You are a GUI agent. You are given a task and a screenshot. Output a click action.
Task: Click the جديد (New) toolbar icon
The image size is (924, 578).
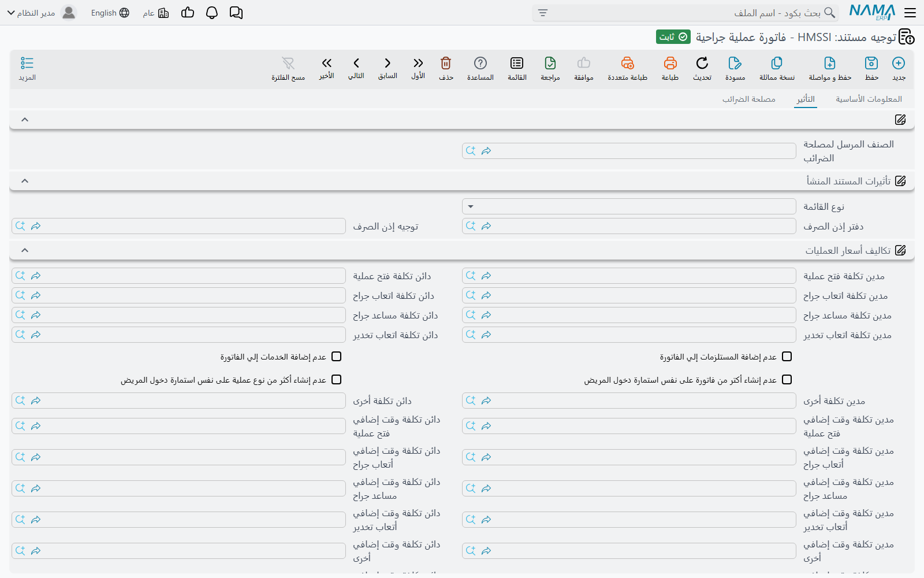pyautogui.click(x=899, y=63)
